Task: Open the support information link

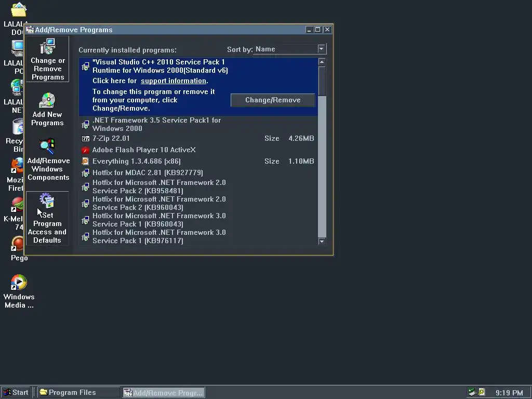Action: tap(174, 81)
